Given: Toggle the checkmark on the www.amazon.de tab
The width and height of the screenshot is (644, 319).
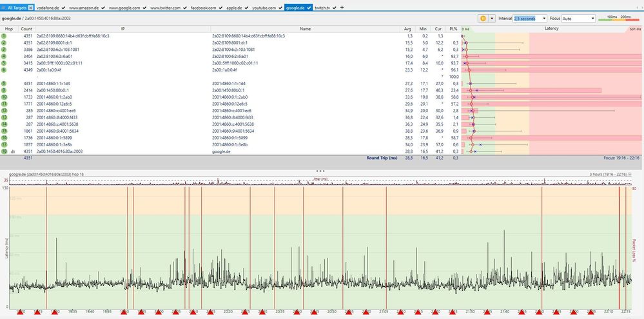Looking at the screenshot, I should click(x=104, y=7).
